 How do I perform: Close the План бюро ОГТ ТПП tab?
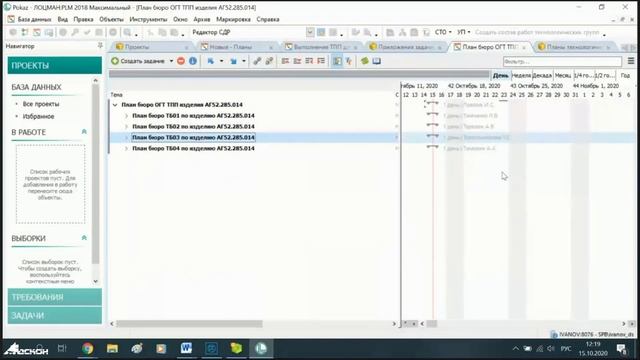pyautogui.click(x=524, y=47)
